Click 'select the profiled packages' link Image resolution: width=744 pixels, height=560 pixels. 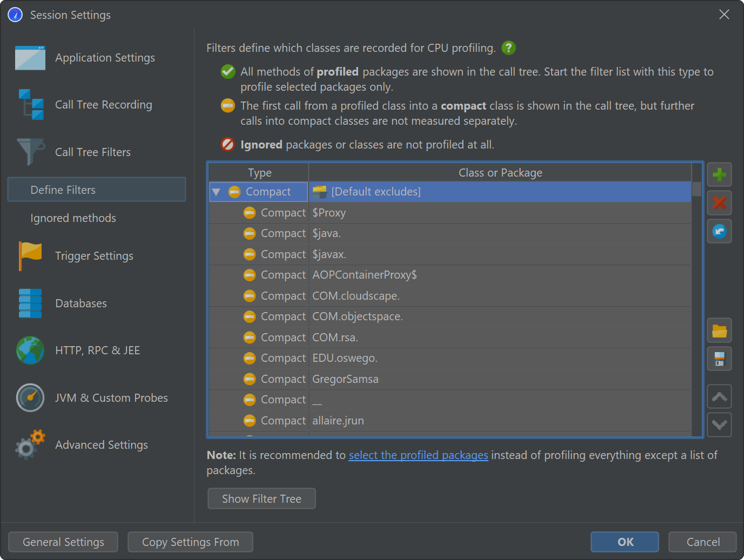[418, 455]
